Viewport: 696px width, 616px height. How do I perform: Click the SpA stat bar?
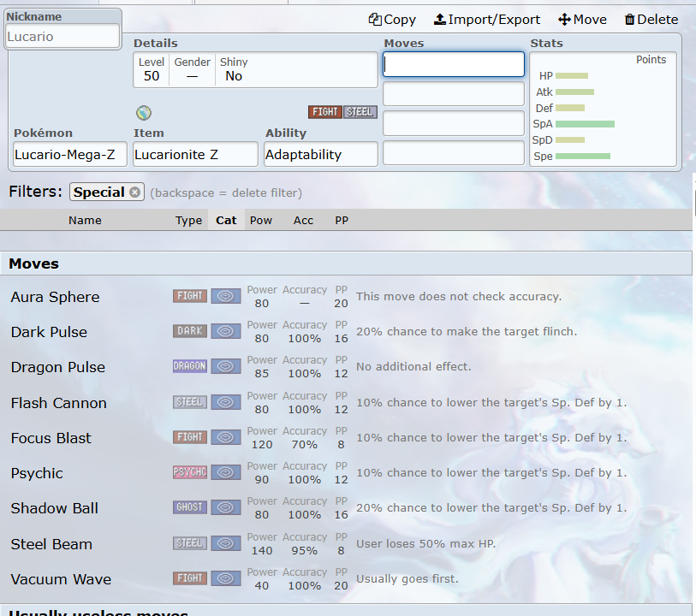(585, 124)
